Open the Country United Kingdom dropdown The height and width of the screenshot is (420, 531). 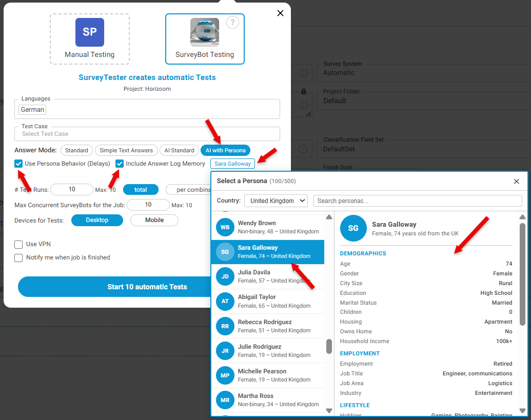(x=276, y=201)
